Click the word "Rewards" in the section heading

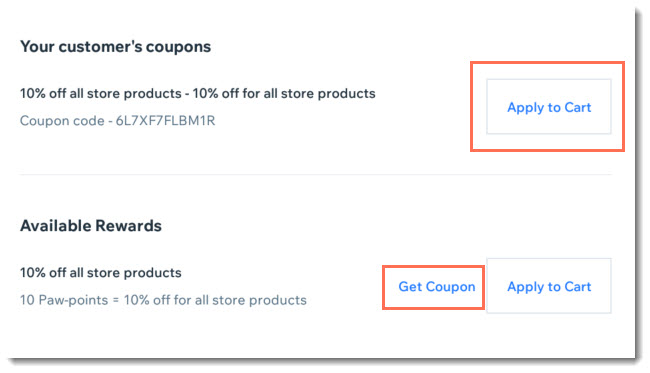(128, 226)
